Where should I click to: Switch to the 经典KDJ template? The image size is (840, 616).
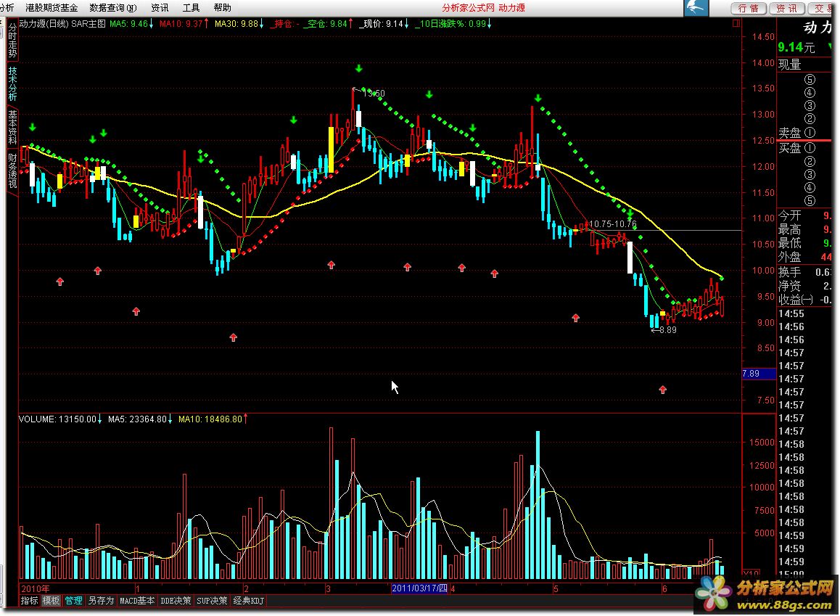pyautogui.click(x=249, y=601)
